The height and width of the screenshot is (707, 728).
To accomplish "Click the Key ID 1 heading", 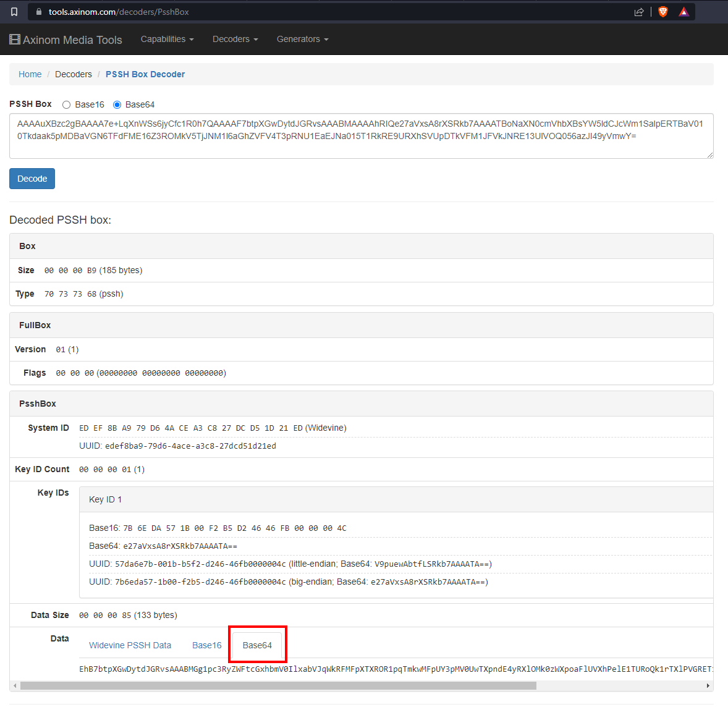I will [106, 499].
